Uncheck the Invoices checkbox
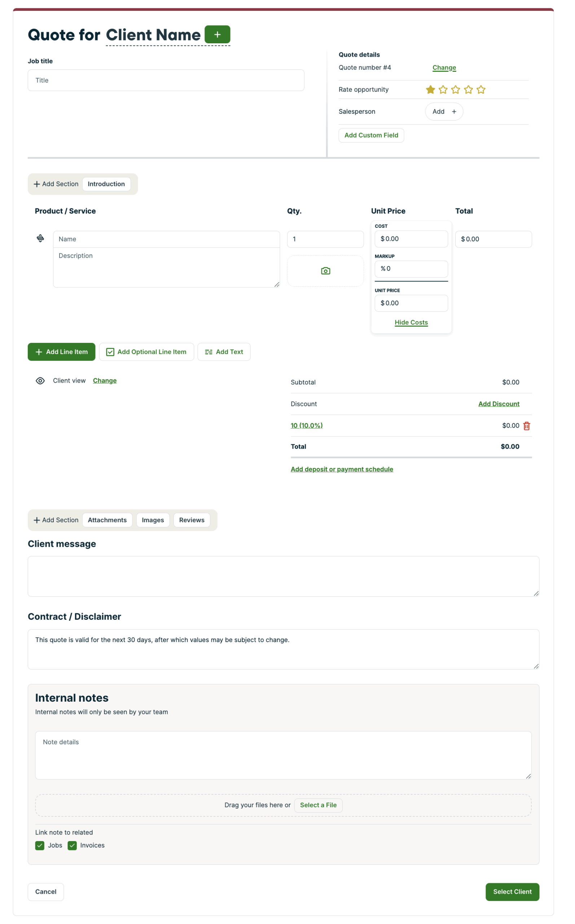The width and height of the screenshot is (575, 924). tap(72, 845)
